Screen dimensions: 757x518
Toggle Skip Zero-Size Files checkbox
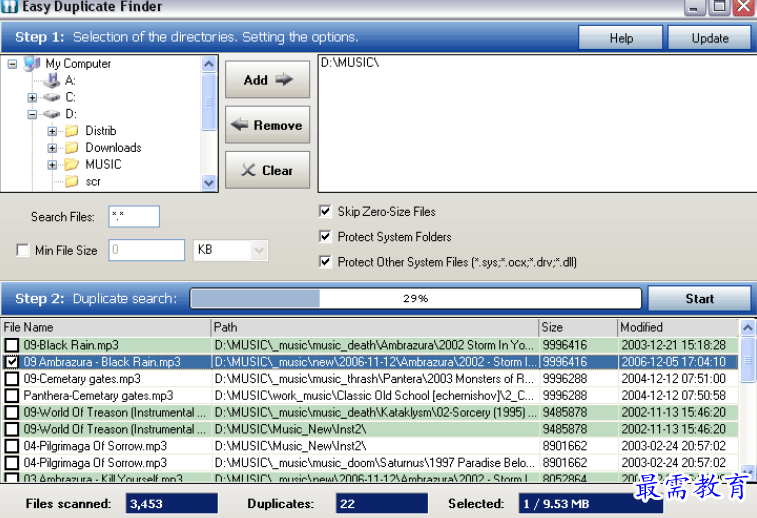pos(325,211)
